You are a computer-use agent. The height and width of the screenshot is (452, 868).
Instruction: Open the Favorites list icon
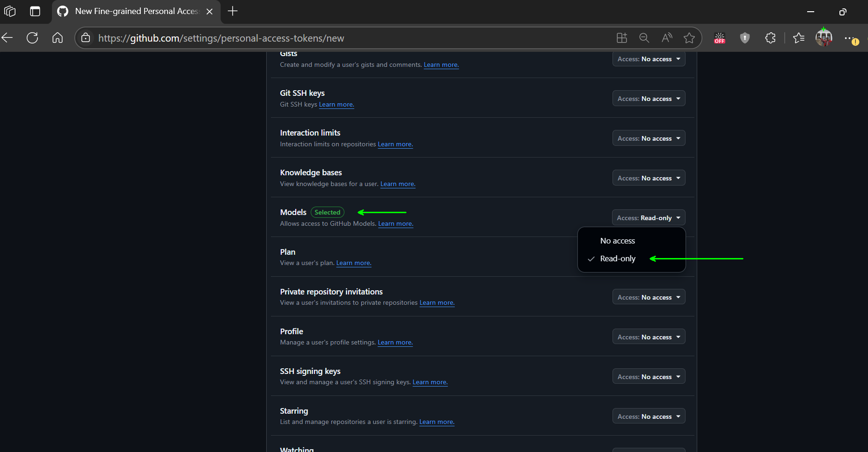coord(799,38)
